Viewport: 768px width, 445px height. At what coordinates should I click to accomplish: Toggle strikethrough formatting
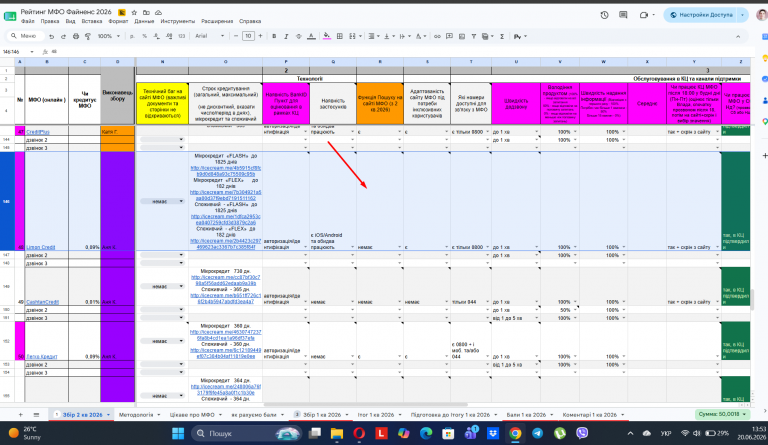[298, 36]
